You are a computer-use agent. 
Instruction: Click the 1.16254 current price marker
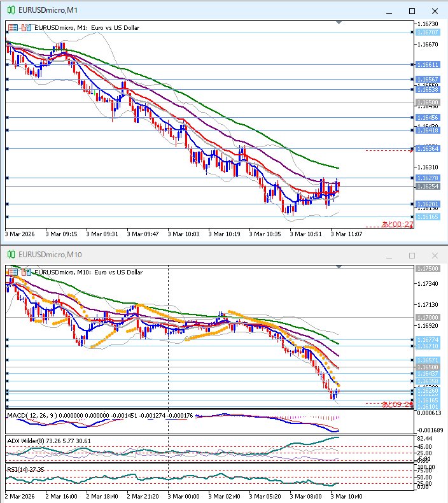[427, 187]
